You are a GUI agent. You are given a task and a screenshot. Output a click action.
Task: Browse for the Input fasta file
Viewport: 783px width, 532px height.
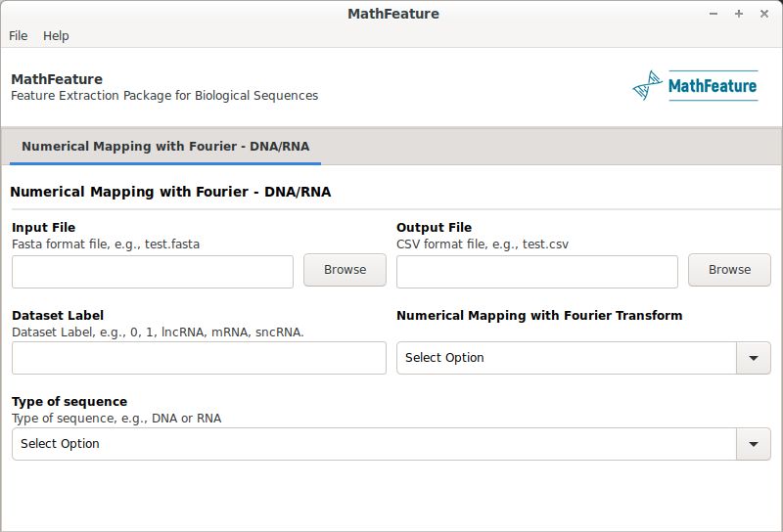345,270
